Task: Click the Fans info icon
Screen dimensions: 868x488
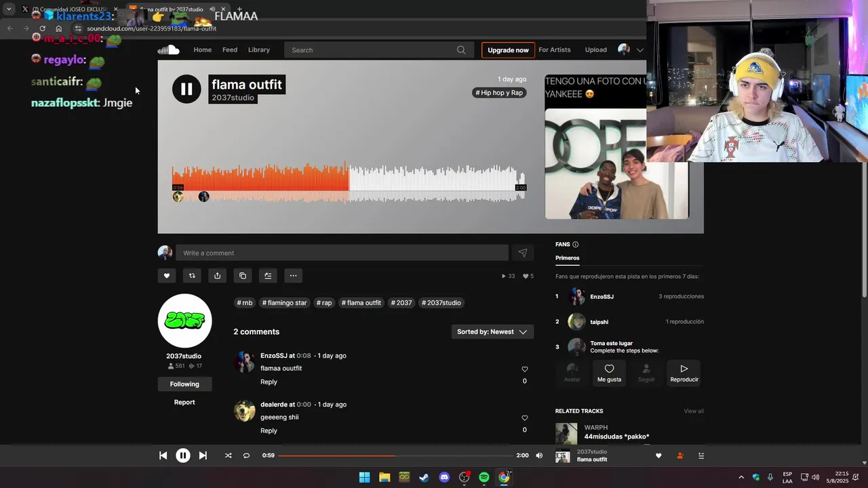Action: 576,244
